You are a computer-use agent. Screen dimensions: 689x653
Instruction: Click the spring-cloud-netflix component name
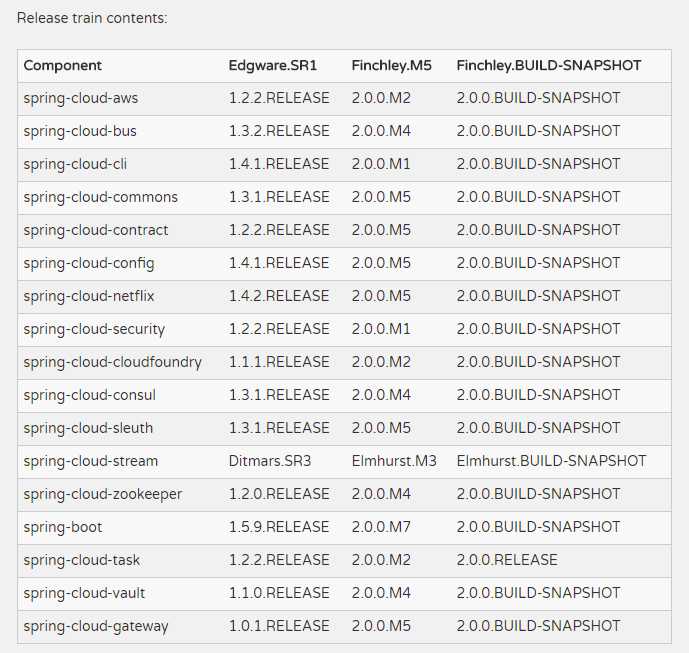[89, 296]
